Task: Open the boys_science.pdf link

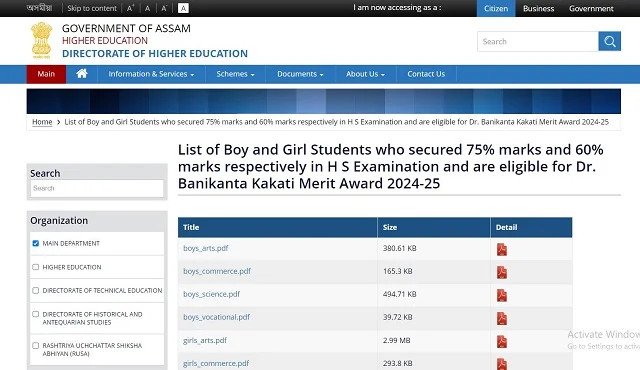Action: pos(211,294)
